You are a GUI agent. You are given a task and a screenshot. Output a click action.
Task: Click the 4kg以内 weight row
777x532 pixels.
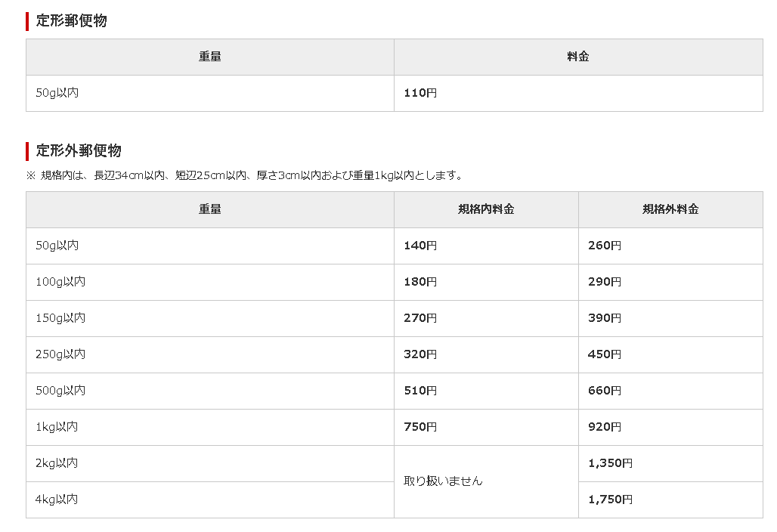click(x=210, y=500)
